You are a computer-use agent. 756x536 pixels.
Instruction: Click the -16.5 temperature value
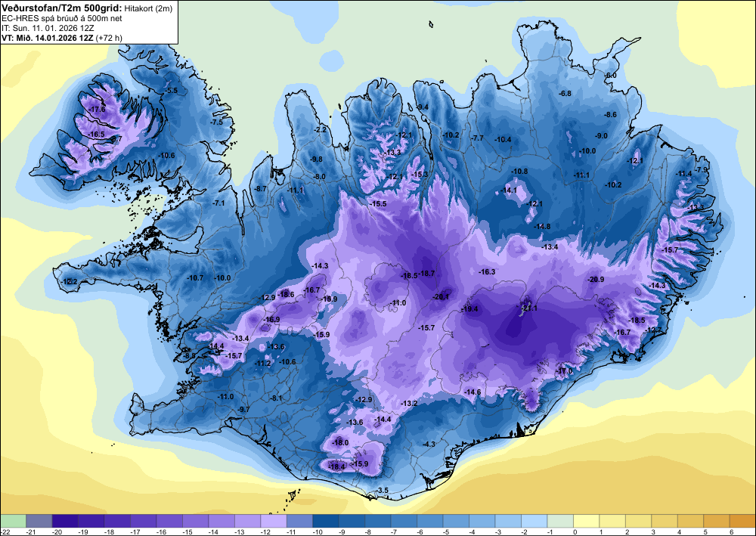click(97, 134)
